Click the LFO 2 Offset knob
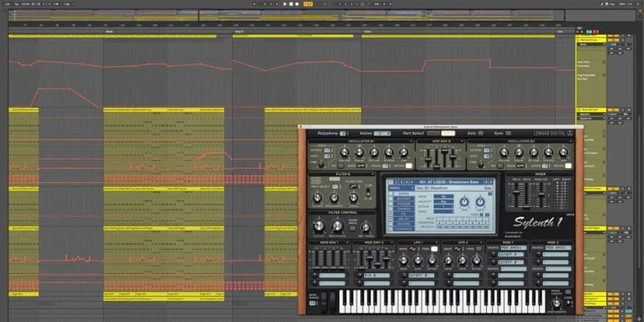The height and width of the screenshot is (322, 644). point(477,260)
